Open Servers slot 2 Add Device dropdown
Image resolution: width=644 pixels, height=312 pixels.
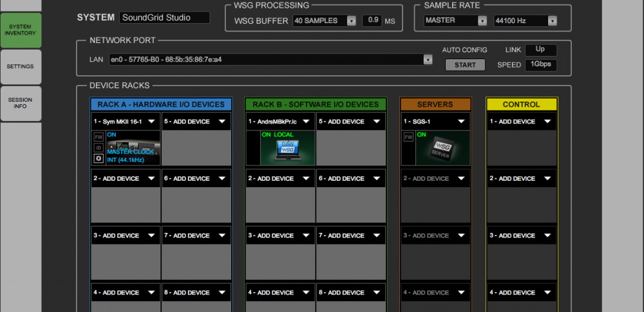pos(436,179)
